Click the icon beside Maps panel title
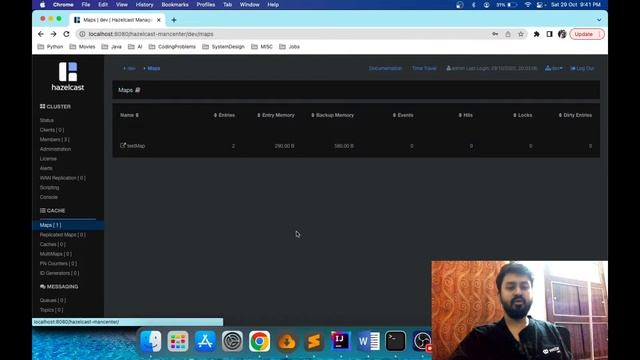This screenshot has height=360, width=640. click(x=138, y=90)
